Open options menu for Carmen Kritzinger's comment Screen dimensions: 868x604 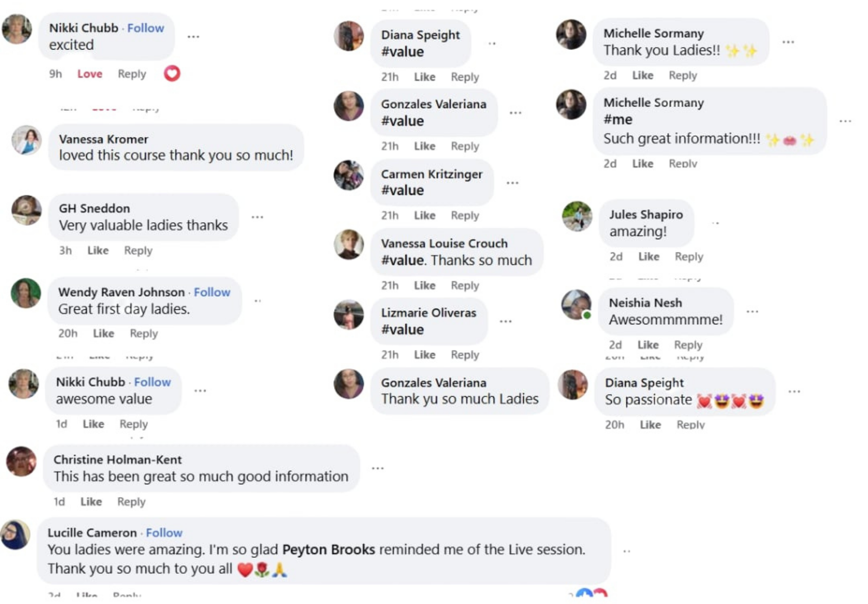(x=512, y=183)
